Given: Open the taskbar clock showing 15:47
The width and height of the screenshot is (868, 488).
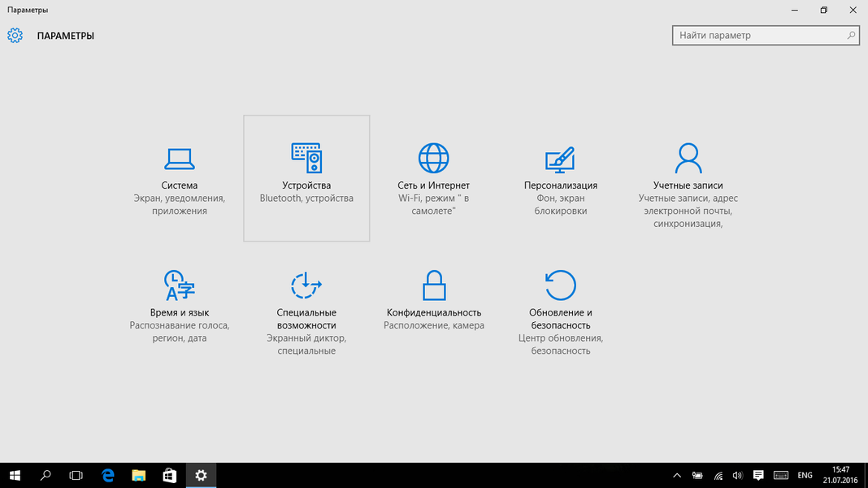Looking at the screenshot, I should (x=841, y=475).
